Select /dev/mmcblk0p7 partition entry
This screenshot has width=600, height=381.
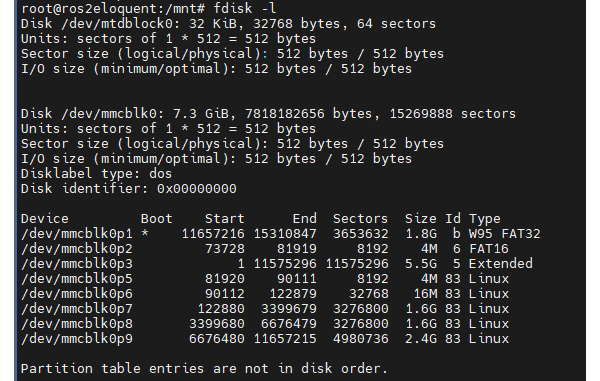point(265,309)
